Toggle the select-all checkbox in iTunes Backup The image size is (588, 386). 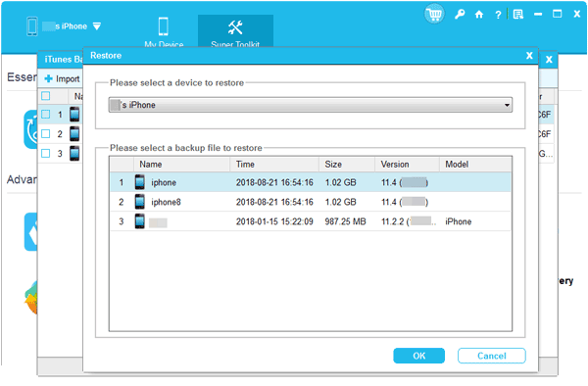click(46, 96)
